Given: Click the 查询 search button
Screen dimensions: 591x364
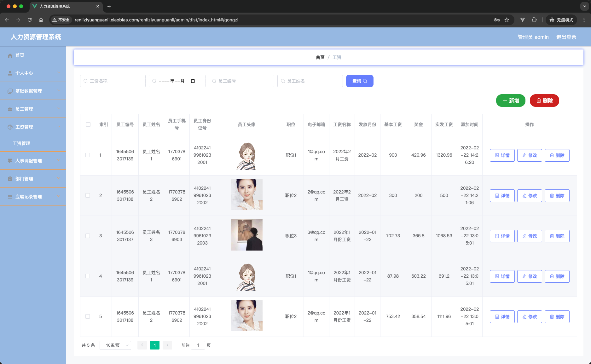Looking at the screenshot, I should click(x=360, y=81).
